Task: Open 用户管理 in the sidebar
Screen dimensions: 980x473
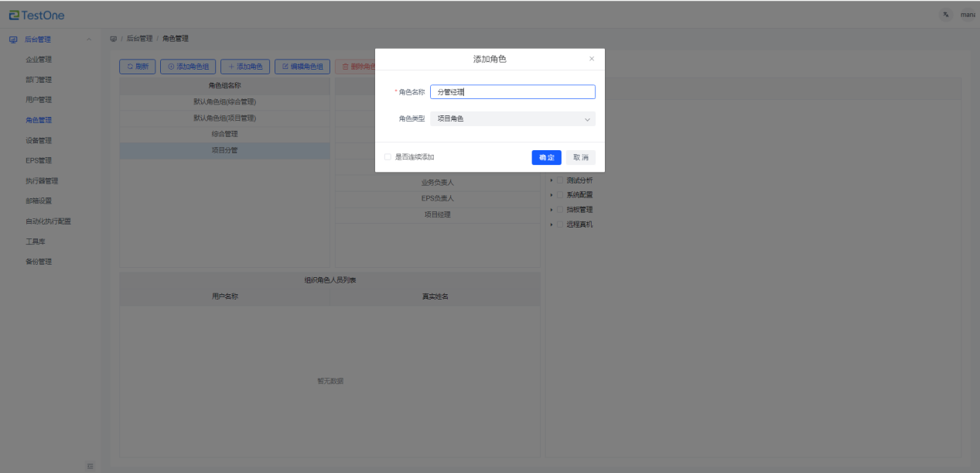Action: (39, 100)
